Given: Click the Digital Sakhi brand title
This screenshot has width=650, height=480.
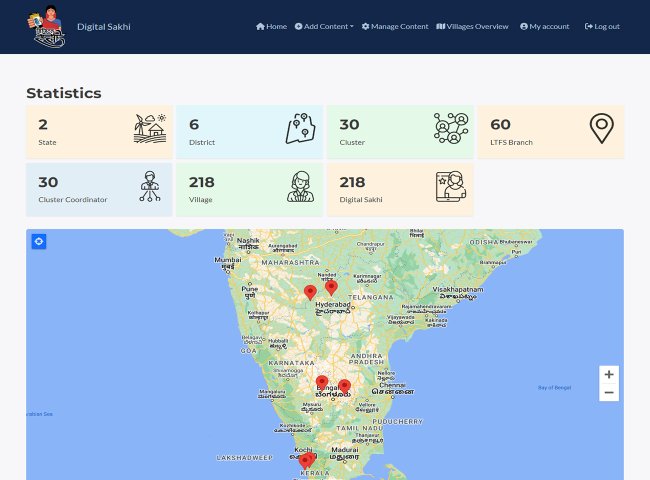Looking at the screenshot, I should 104,27.
